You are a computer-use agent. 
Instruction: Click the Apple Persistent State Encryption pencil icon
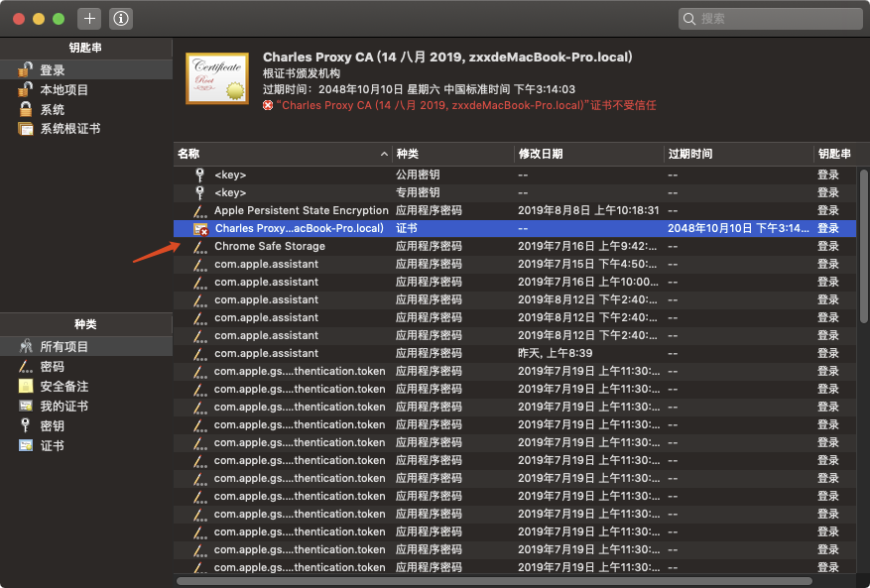[199, 211]
